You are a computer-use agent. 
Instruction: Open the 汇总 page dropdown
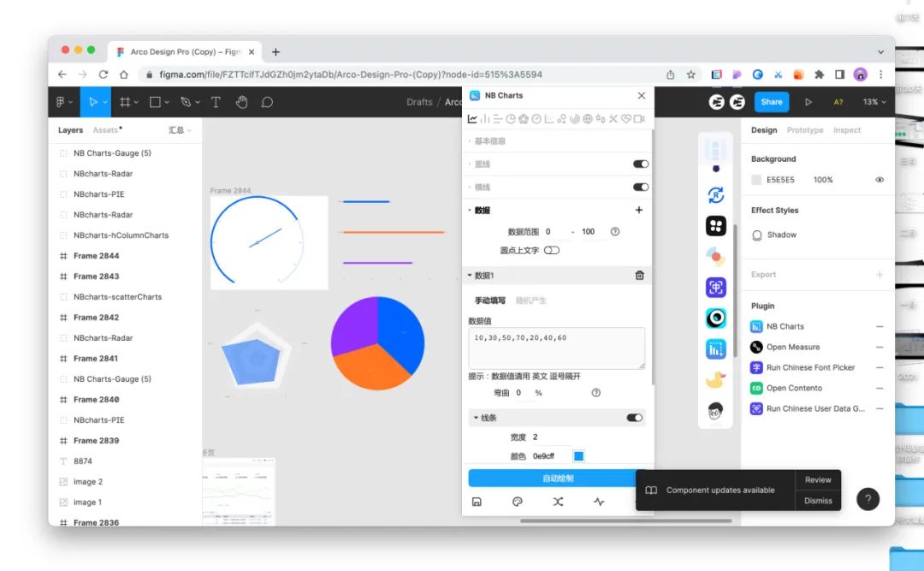click(180, 130)
